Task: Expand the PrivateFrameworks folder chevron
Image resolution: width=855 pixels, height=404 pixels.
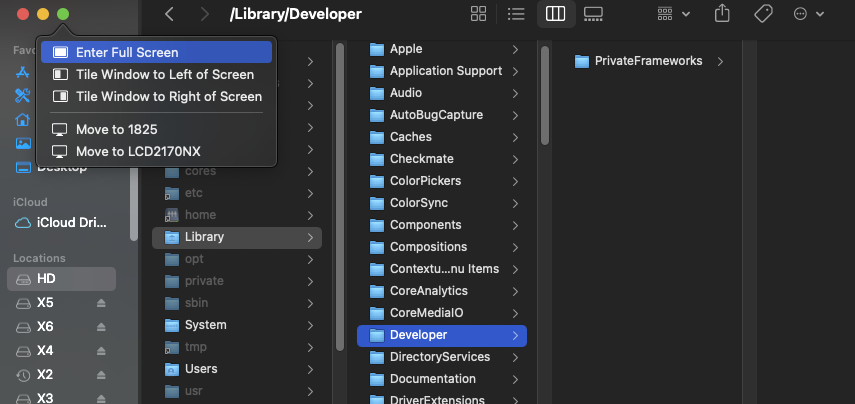Action: point(720,62)
